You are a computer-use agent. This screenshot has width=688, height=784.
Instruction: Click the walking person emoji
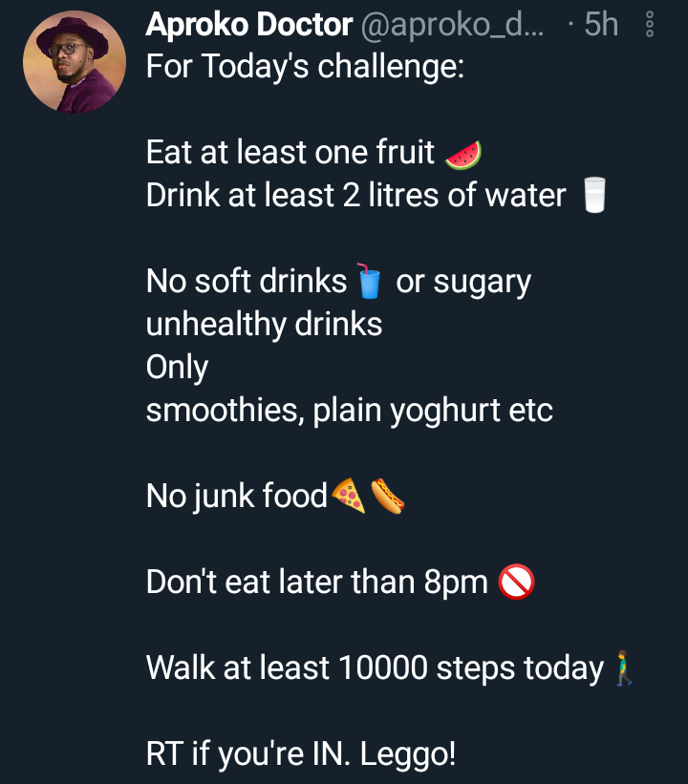click(623, 668)
